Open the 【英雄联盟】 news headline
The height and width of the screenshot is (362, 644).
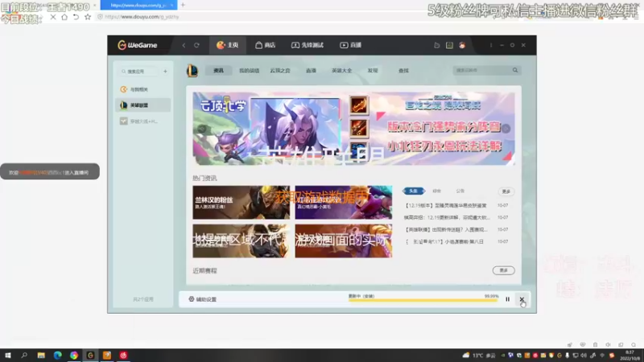pyautogui.click(x=446, y=229)
